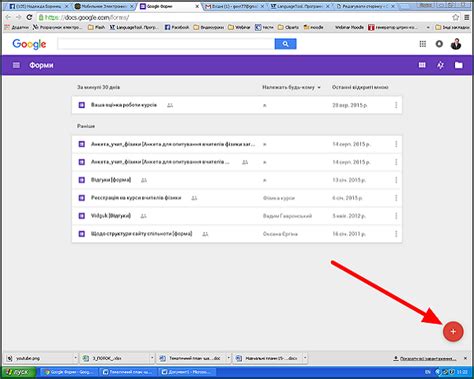Click the blue search button
Image resolution: width=474 pixels, height=379 pixels.
pos(285,44)
